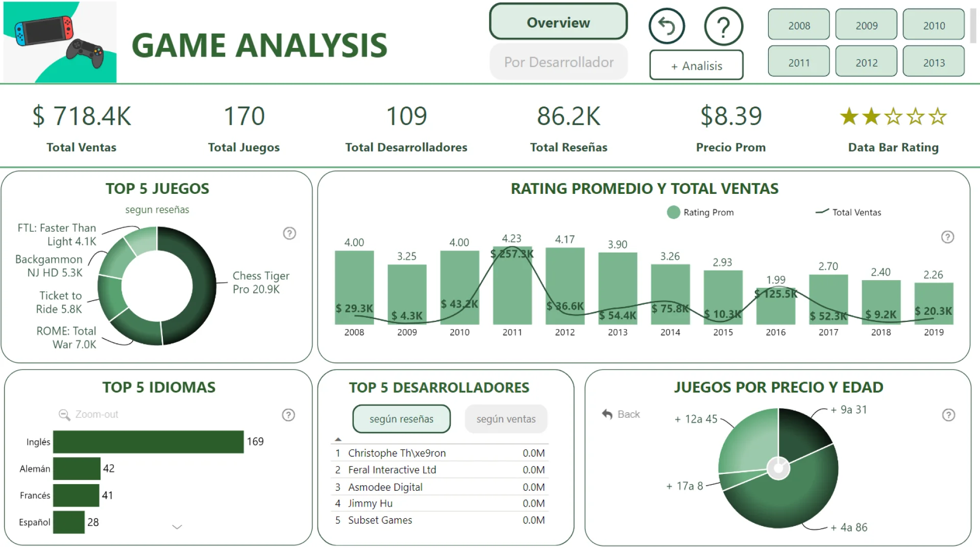The width and height of the screenshot is (980, 551).
Task: Click the Data Bar Rating stars
Action: click(893, 116)
